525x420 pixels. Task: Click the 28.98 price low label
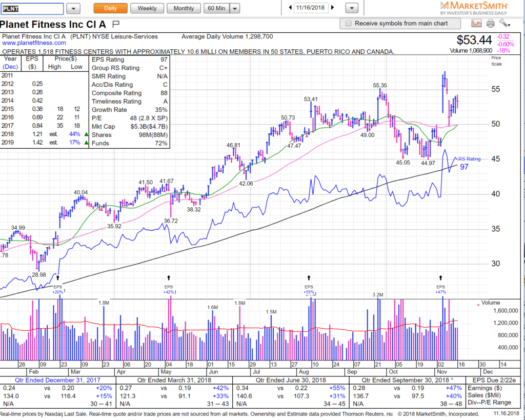click(x=39, y=275)
